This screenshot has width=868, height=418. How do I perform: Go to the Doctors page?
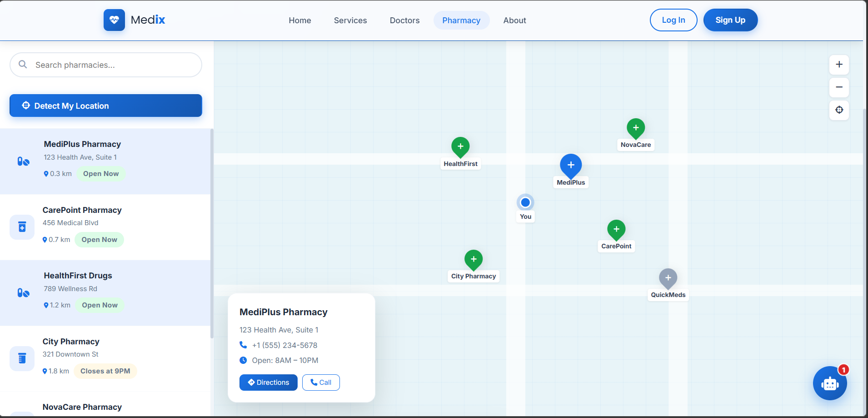pos(404,20)
